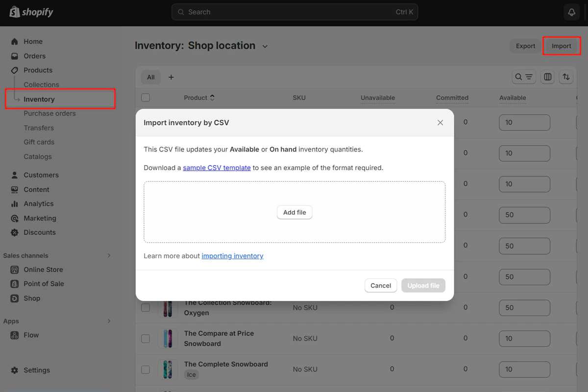Click the sort icon above the inventory table

pyautogui.click(x=566, y=77)
